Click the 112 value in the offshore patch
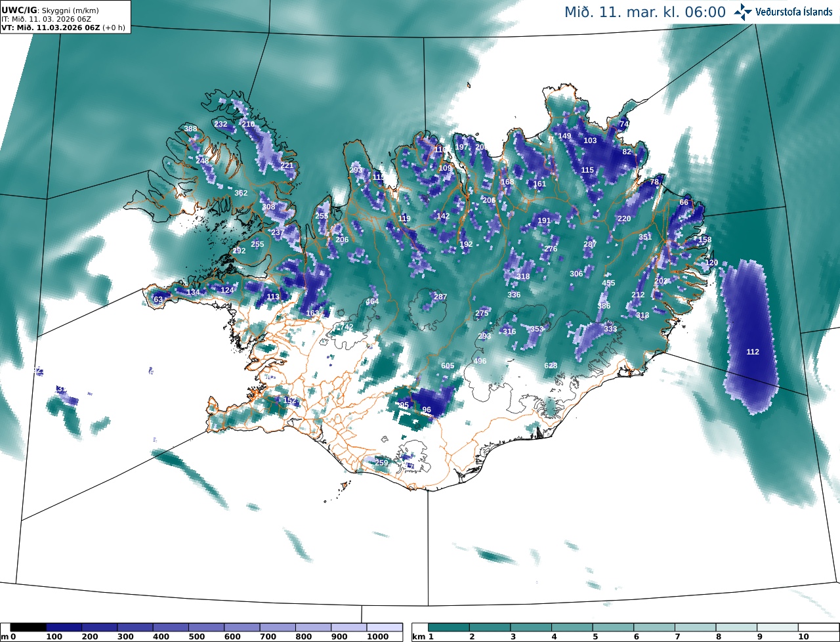 [x=753, y=352]
